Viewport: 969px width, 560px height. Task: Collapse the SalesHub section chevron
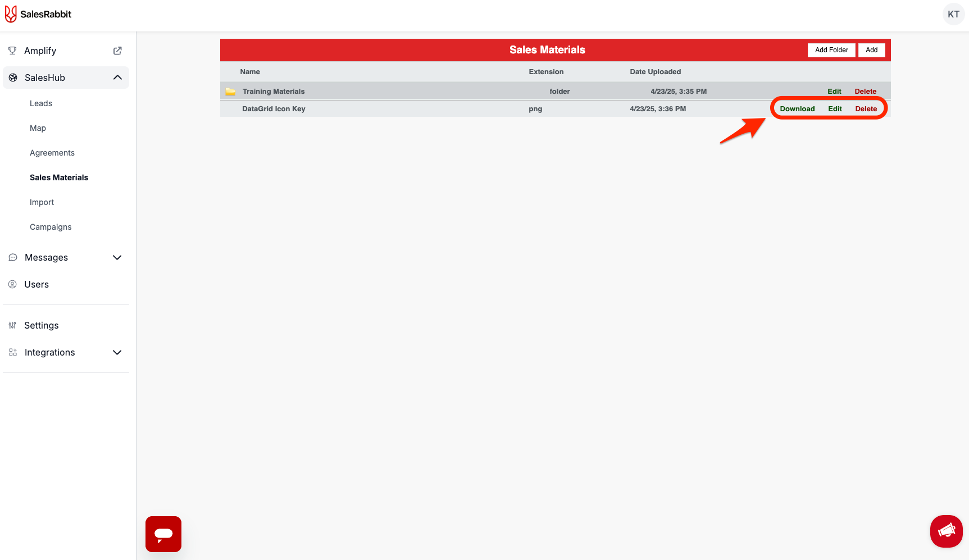tap(117, 78)
